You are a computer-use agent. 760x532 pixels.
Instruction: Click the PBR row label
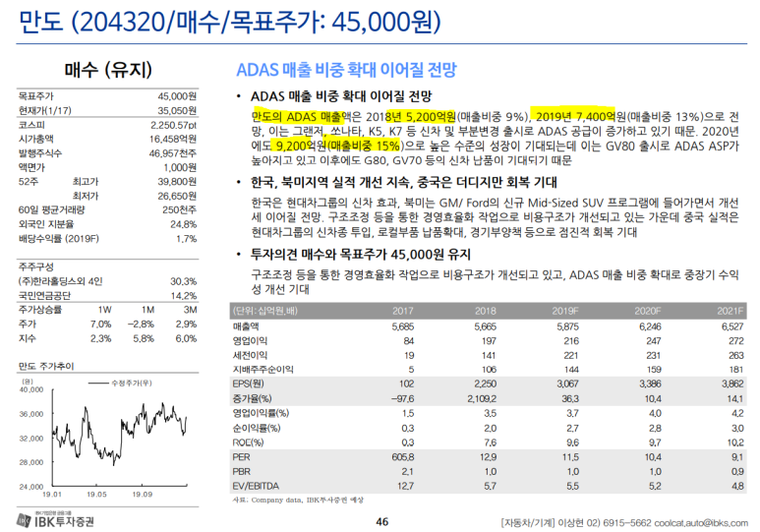pos(241,471)
